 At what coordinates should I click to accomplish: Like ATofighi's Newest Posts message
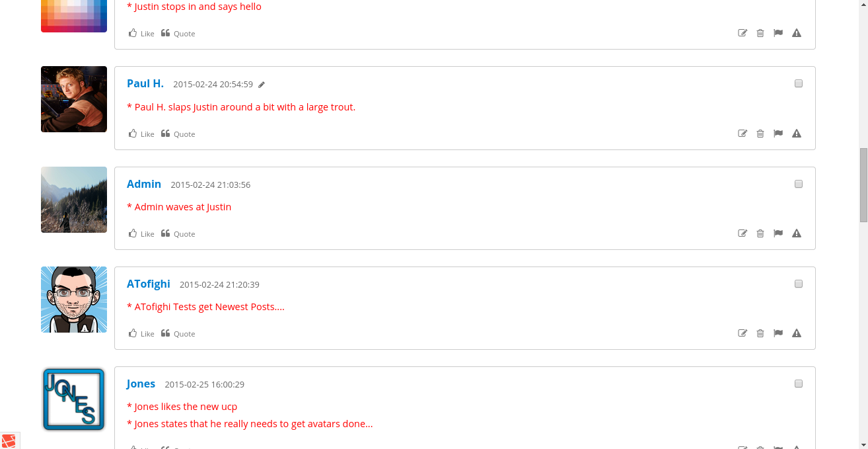[141, 333]
